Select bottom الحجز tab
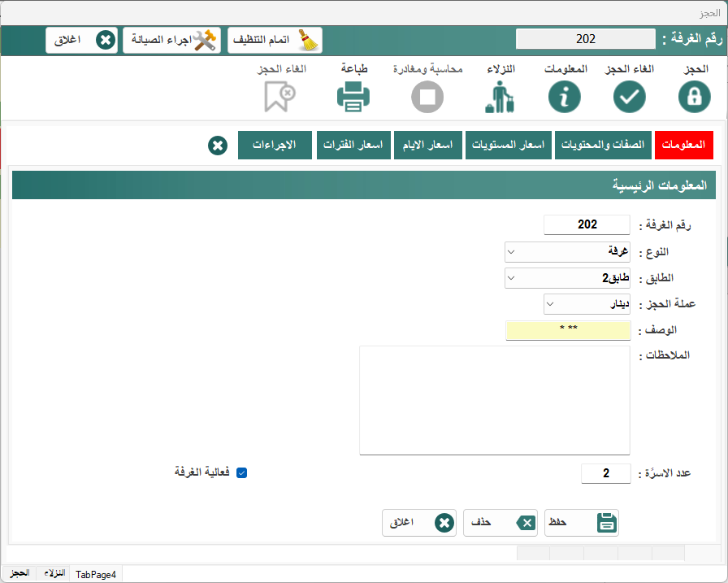Screen dimensions: 728x583 19,573
